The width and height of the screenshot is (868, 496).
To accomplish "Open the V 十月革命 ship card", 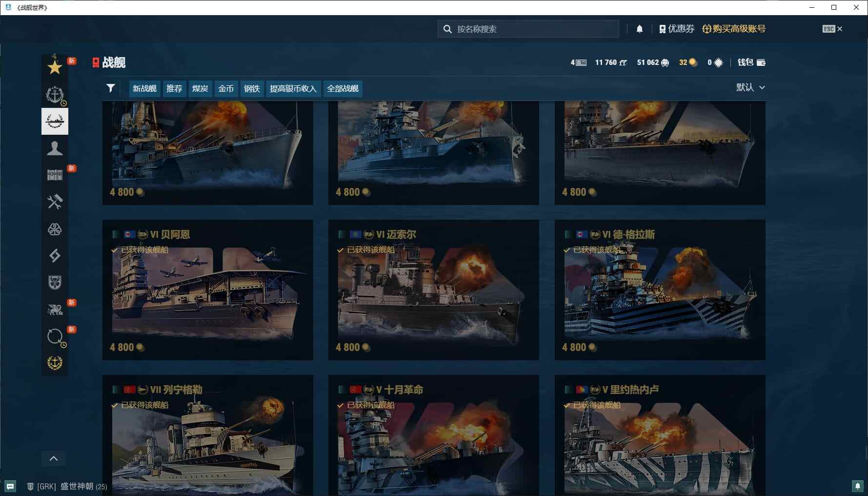I will [434, 435].
